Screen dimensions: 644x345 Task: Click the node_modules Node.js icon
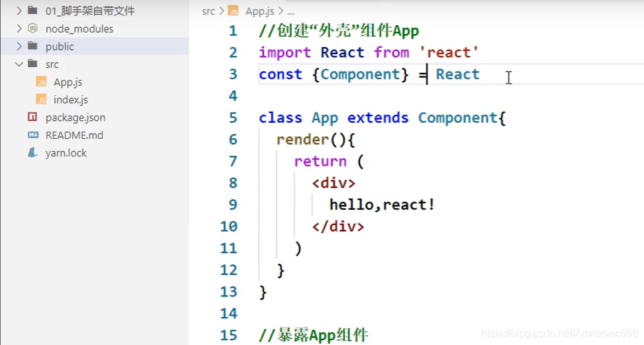tap(33, 28)
